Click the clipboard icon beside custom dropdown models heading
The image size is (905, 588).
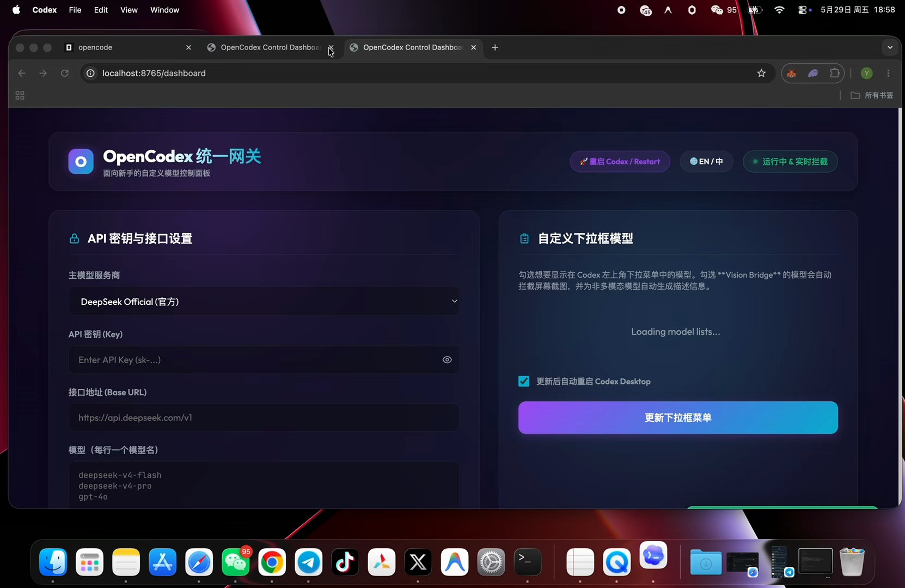tap(524, 238)
